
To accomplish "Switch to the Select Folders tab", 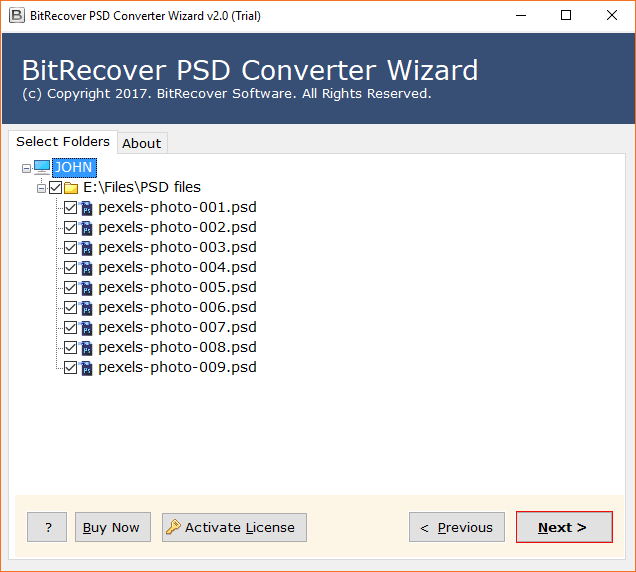I will click(x=63, y=142).
